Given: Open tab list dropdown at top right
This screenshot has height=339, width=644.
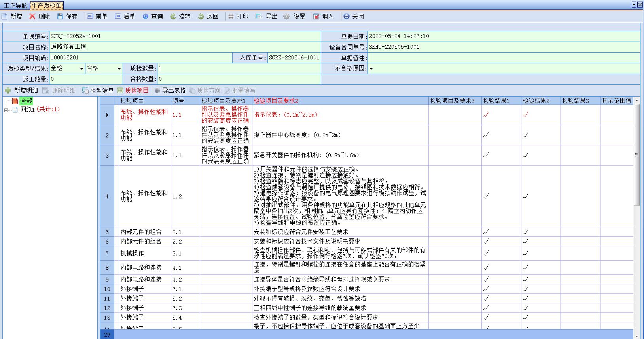Looking at the screenshot, I should click(x=634, y=5).
